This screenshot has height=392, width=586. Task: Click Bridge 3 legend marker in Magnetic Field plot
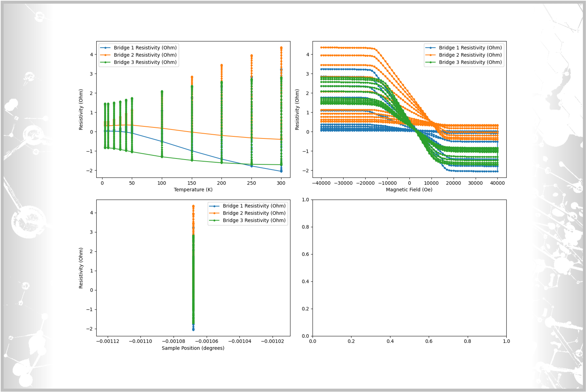[x=430, y=62]
